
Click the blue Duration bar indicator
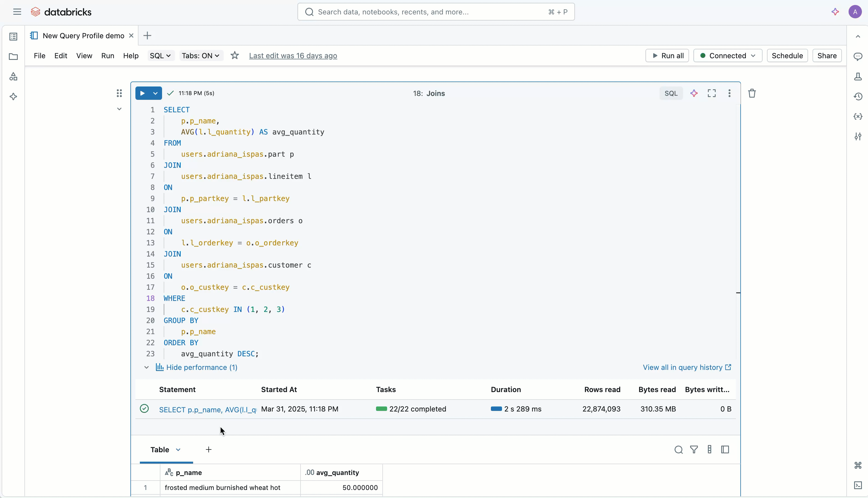[x=496, y=409]
